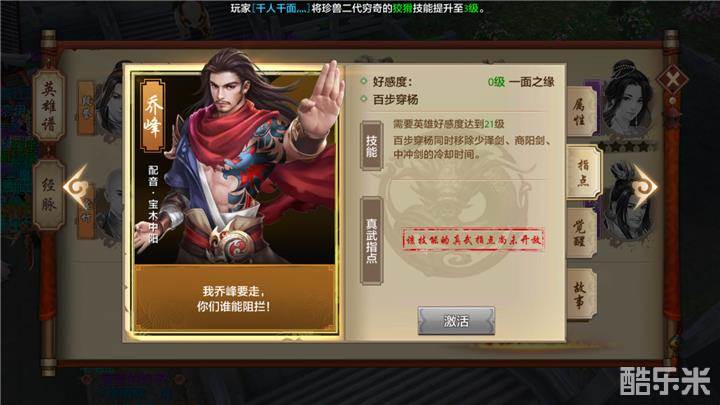The image size is (720, 405).
Task: Click the 激活 button
Action: pos(456,321)
